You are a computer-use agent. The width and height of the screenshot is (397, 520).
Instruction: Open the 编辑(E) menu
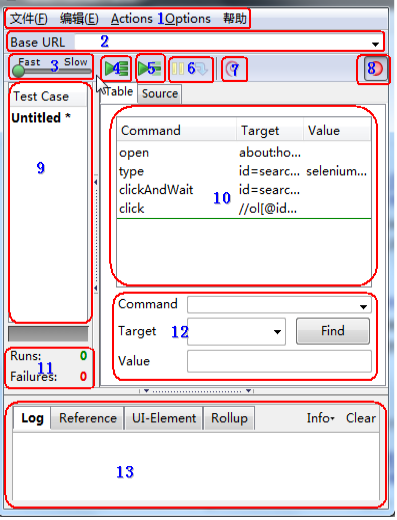79,19
